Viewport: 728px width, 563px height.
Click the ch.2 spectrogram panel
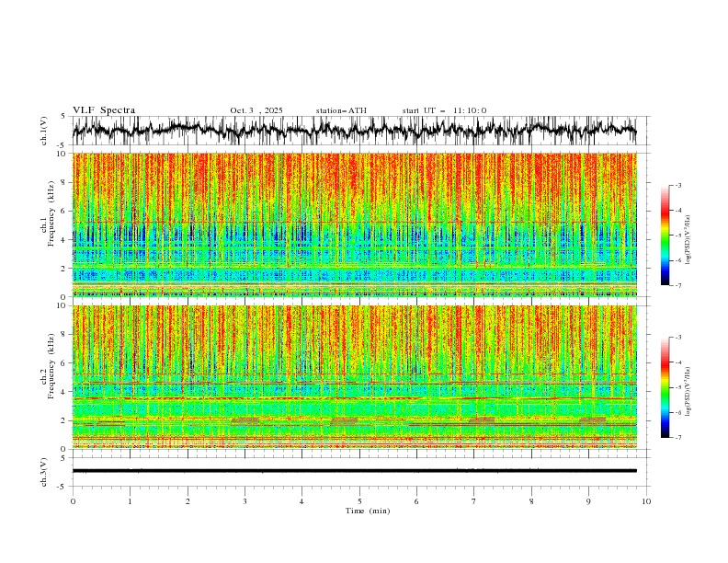coord(355,377)
